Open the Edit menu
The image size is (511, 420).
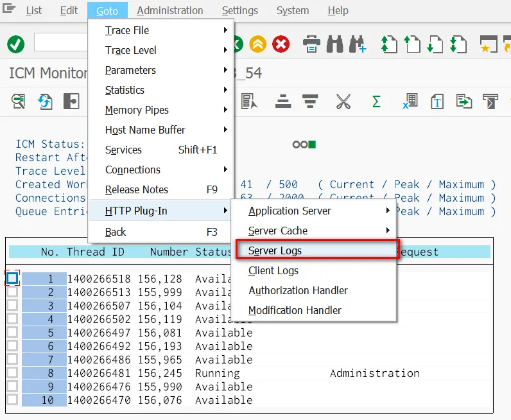69,10
